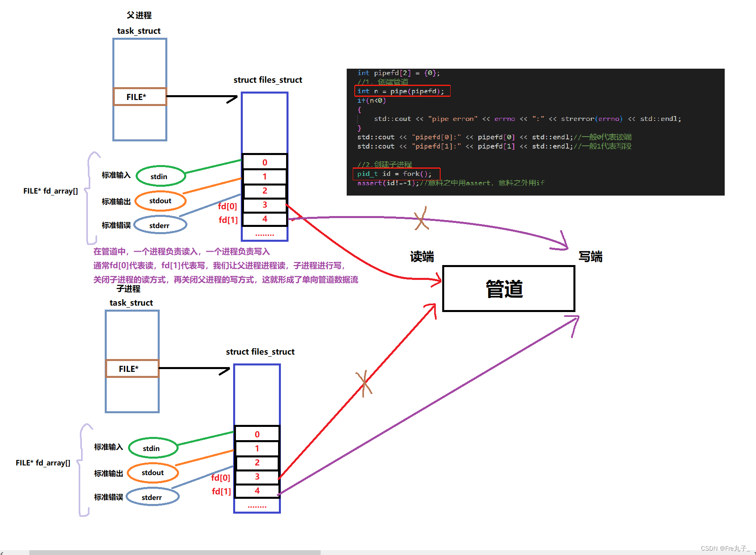
Task: Click the 'if(n<0)' code line
Action: pyautogui.click(x=372, y=100)
